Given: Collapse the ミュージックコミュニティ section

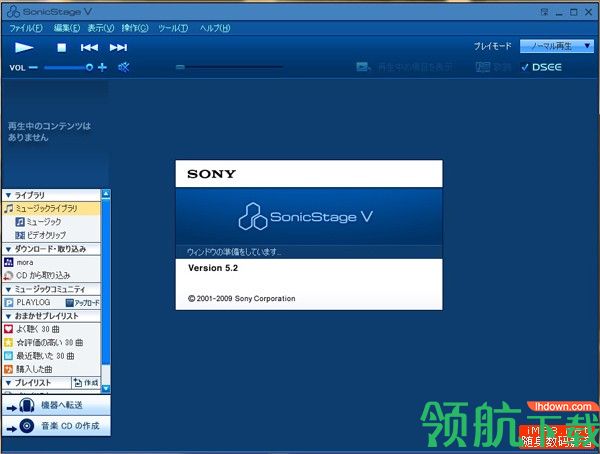Looking at the screenshot, I should (x=8, y=289).
